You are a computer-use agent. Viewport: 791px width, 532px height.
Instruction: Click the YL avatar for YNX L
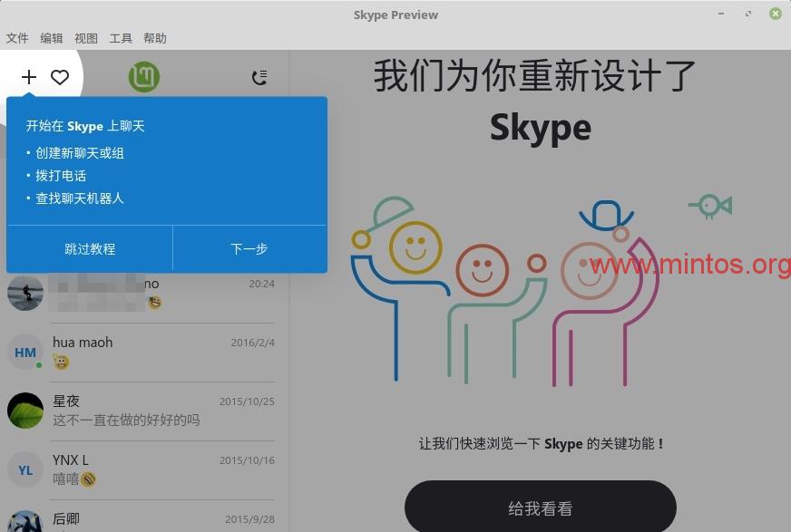click(x=25, y=469)
